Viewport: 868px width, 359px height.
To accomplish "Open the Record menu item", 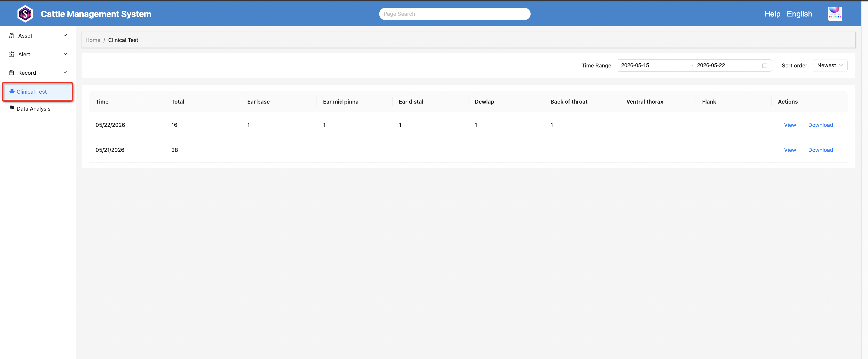I will 38,73.
